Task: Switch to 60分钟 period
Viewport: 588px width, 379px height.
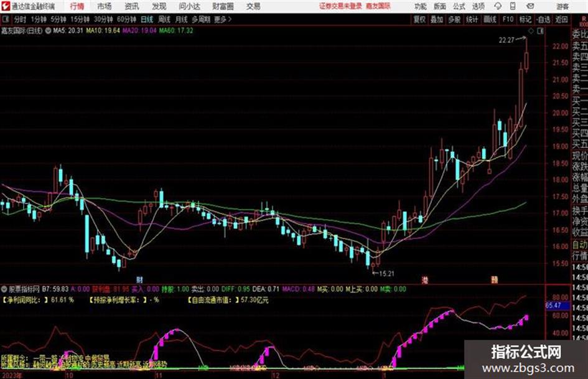Action: (x=126, y=19)
